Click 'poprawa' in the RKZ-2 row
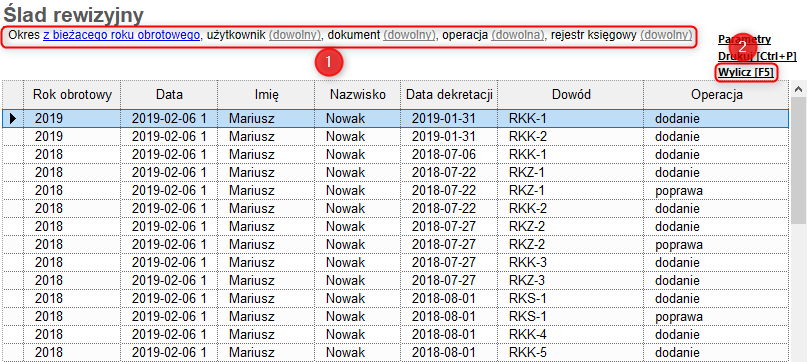Viewport: 810px width, 362px height. 716,244
